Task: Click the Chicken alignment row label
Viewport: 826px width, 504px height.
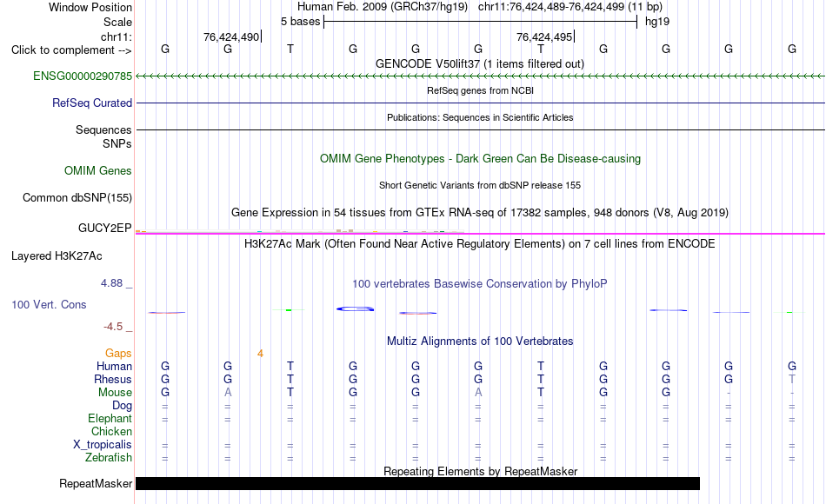Action: (x=111, y=431)
